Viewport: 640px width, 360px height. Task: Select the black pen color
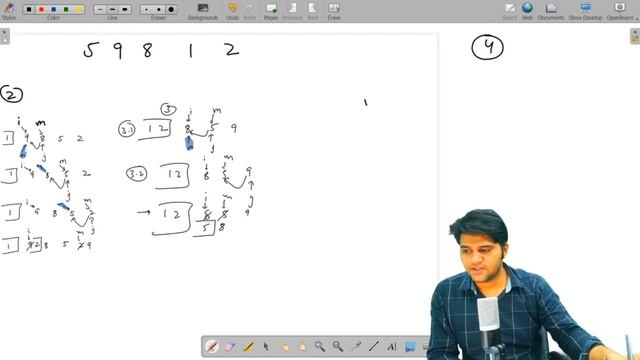(29, 9)
